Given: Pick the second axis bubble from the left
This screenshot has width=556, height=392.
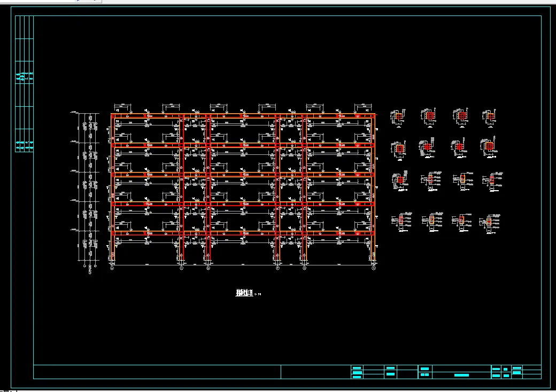Looking at the screenshot, I should tap(182, 269).
